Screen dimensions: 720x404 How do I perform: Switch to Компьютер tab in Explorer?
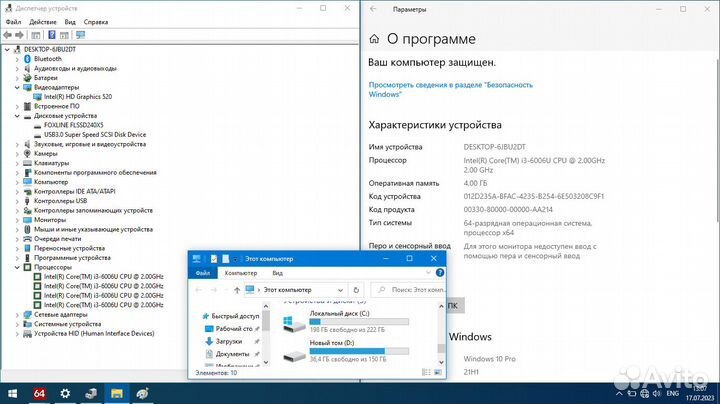point(241,273)
